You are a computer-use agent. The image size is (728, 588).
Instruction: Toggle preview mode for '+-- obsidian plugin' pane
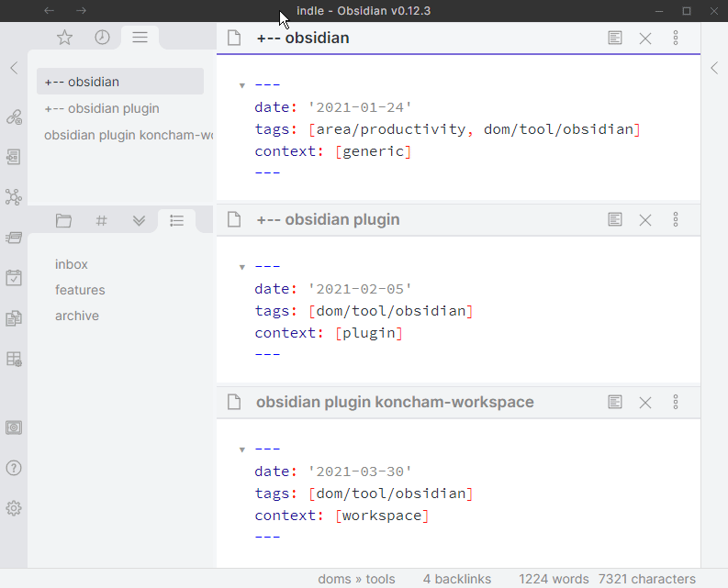point(615,219)
